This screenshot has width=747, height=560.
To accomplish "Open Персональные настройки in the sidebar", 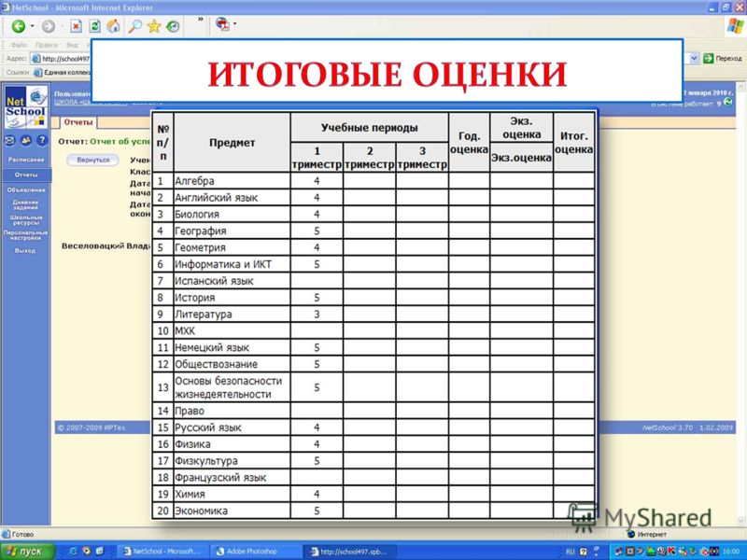I will [x=26, y=235].
